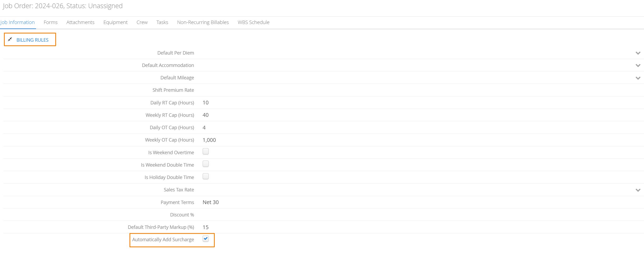
Task: View the WBS Schedule tab
Action: [x=253, y=22]
